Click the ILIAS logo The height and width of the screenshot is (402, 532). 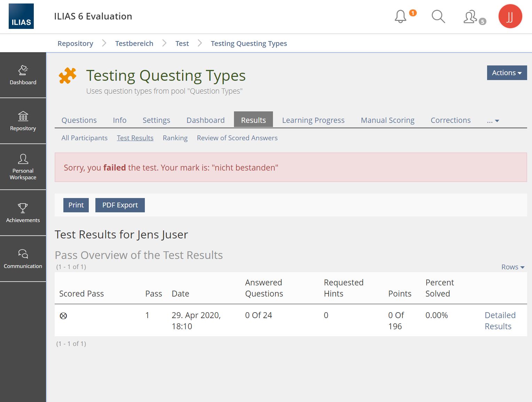[x=21, y=16]
